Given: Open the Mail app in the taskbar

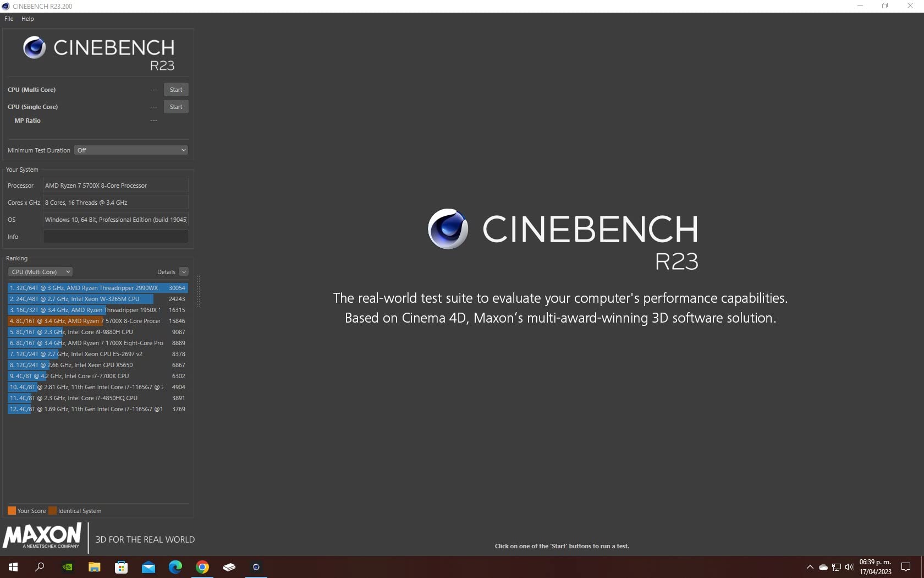Looking at the screenshot, I should coord(148,566).
